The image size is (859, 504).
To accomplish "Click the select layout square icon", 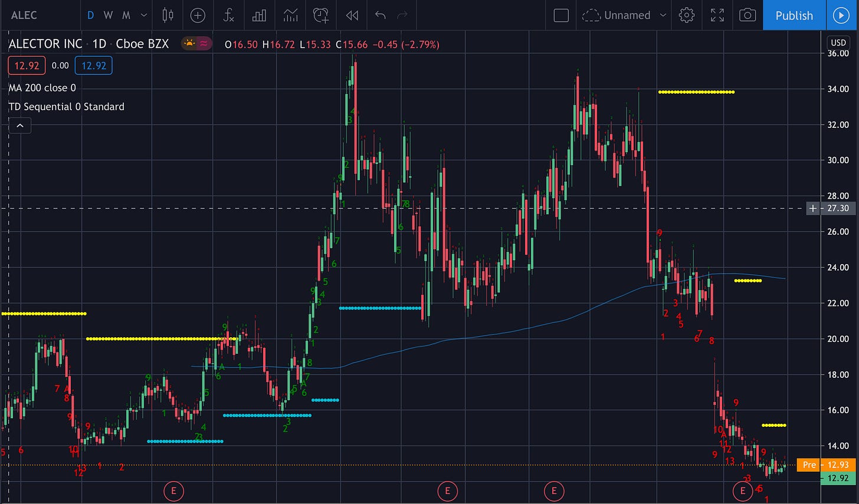I will [x=561, y=15].
